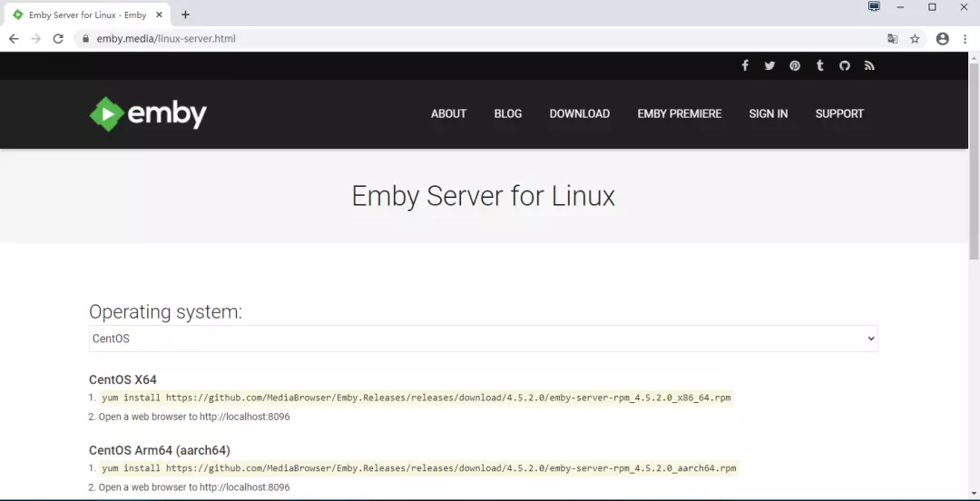The height and width of the screenshot is (501, 980).
Task: Click the translate page icon
Action: pos(893,39)
